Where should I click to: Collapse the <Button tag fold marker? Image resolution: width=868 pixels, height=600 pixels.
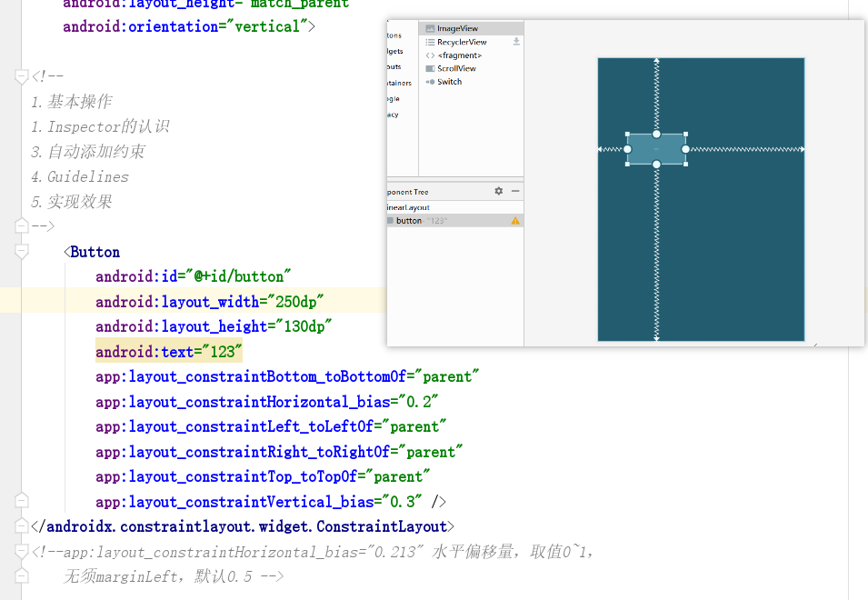point(21,252)
